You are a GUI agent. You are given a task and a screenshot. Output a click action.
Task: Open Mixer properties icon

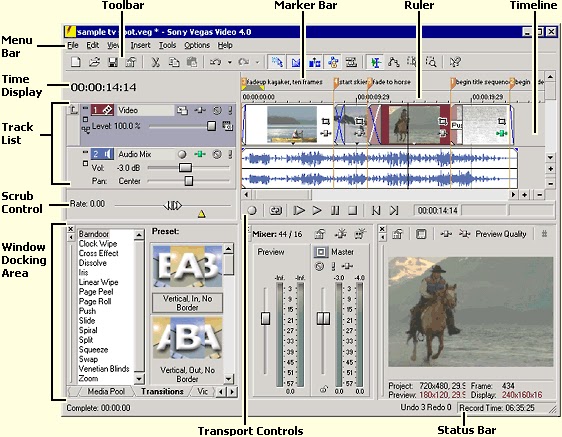[x=320, y=234]
